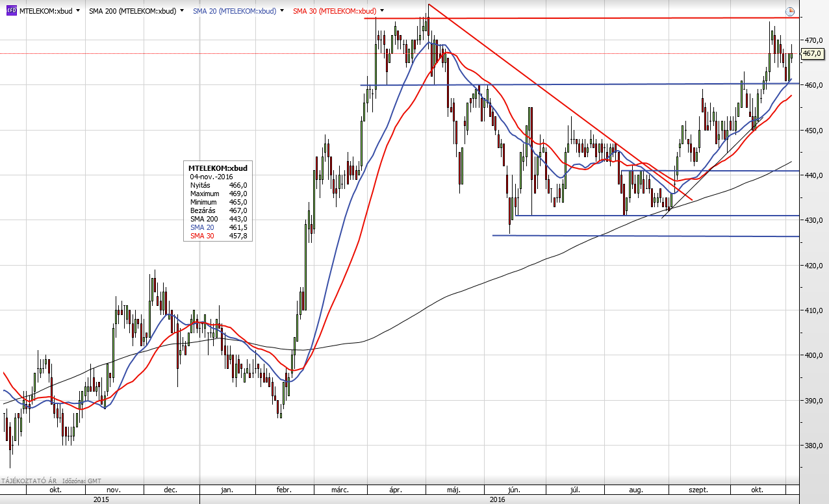Open the chart time settings clock icon
Screen dimensions: 829x504
[790, 11]
